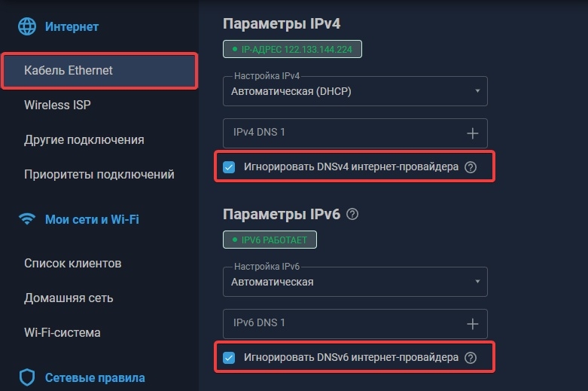This screenshot has width=588, height=391.
Task: Click the plus icon in IPv4 DNS 1
Action: pos(473,133)
